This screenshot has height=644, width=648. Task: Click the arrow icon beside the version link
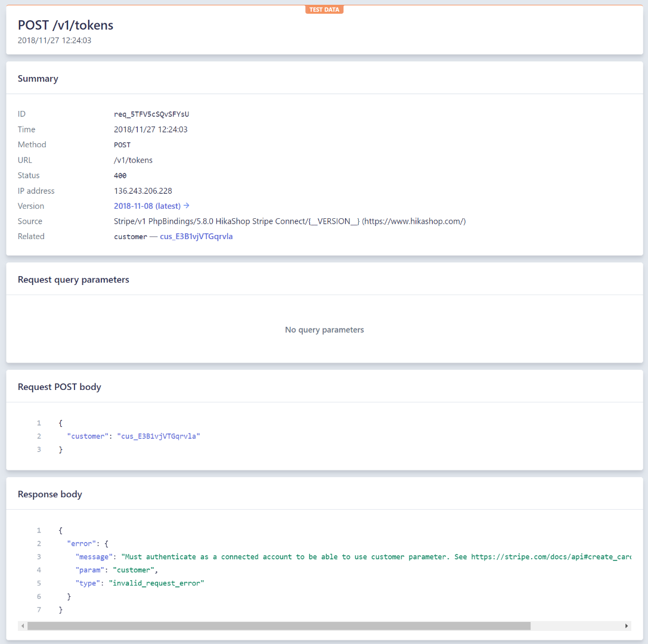click(187, 206)
